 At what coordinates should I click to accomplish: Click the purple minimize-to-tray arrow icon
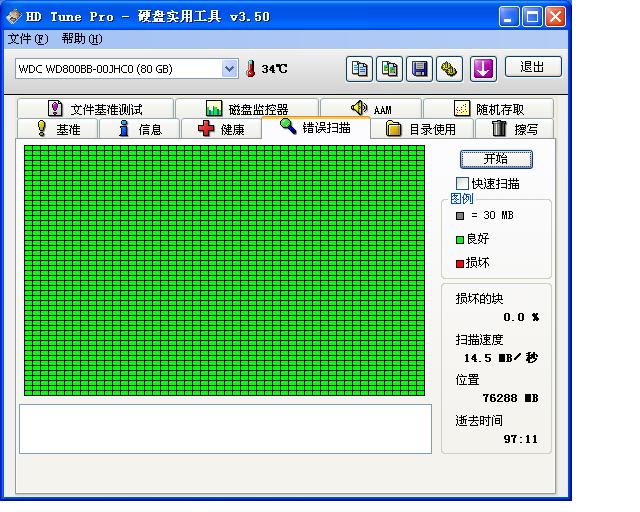[483, 69]
